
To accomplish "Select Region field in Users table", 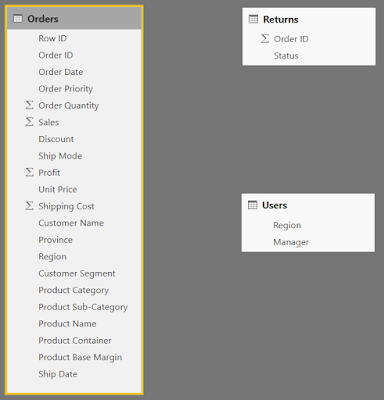I will pos(308,225).
